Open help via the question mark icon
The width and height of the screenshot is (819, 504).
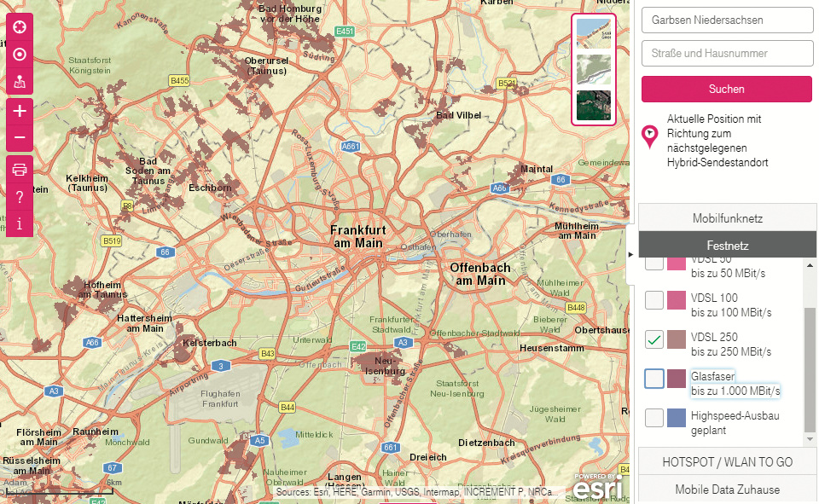(x=20, y=197)
